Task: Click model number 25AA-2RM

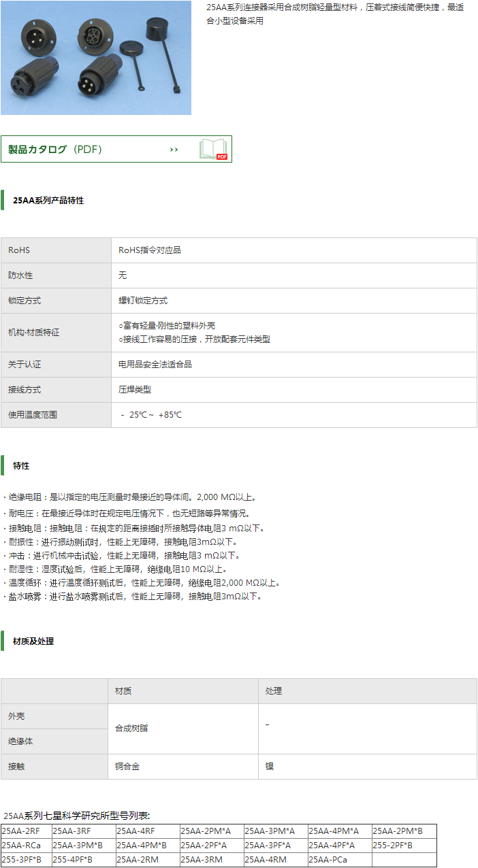Action: tap(137, 860)
